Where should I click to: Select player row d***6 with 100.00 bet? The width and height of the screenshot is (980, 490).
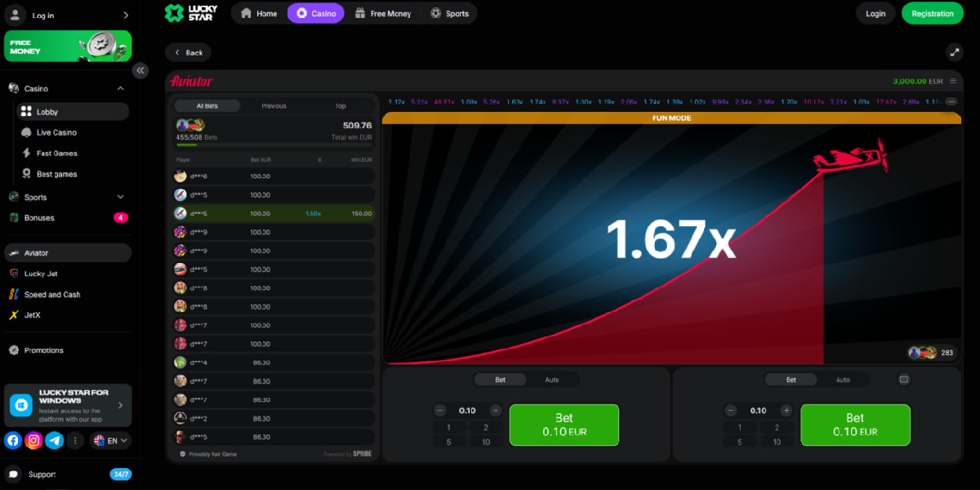[x=274, y=176]
